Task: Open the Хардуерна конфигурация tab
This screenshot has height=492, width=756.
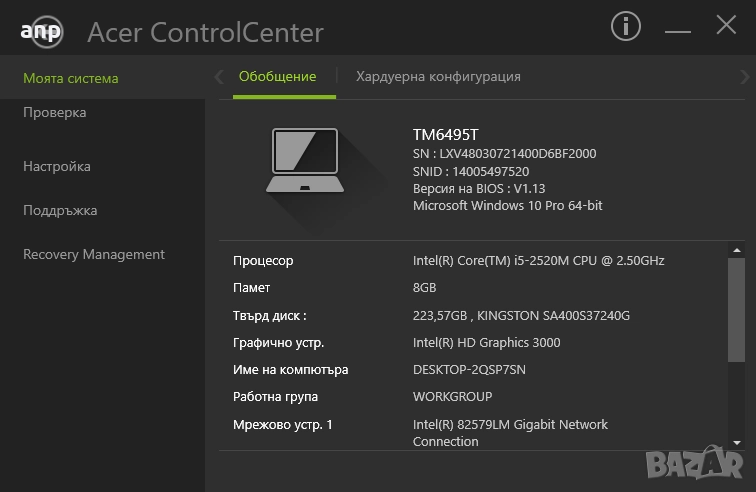Action: [x=438, y=77]
